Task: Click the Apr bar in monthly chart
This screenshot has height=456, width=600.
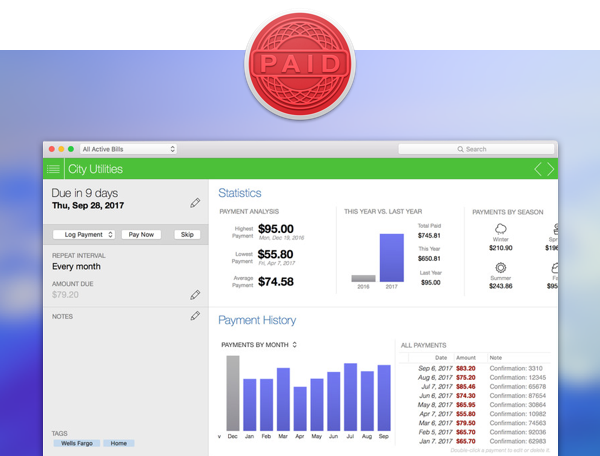Action: point(300,409)
